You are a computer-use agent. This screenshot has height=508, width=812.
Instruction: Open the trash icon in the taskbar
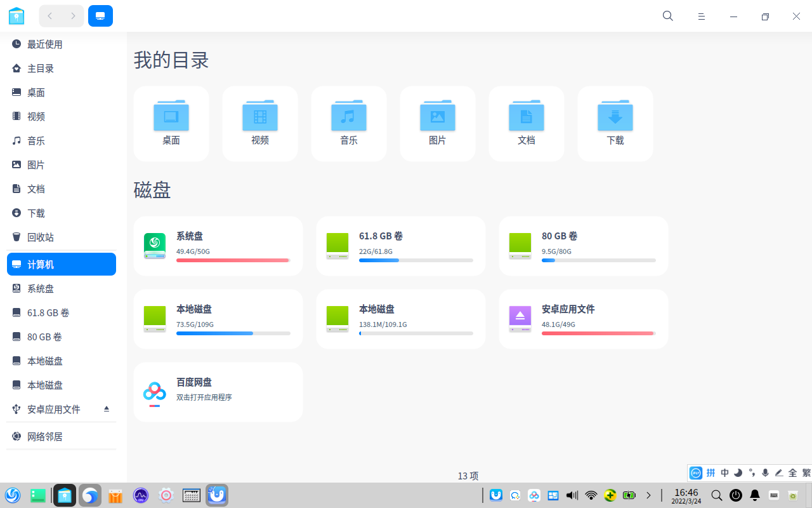coord(793,495)
